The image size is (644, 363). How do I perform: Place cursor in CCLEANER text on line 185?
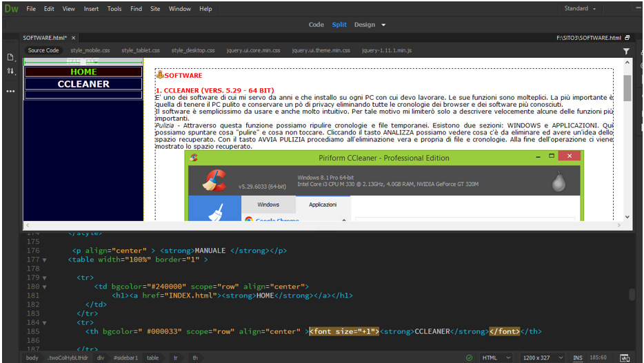pyautogui.click(x=432, y=331)
